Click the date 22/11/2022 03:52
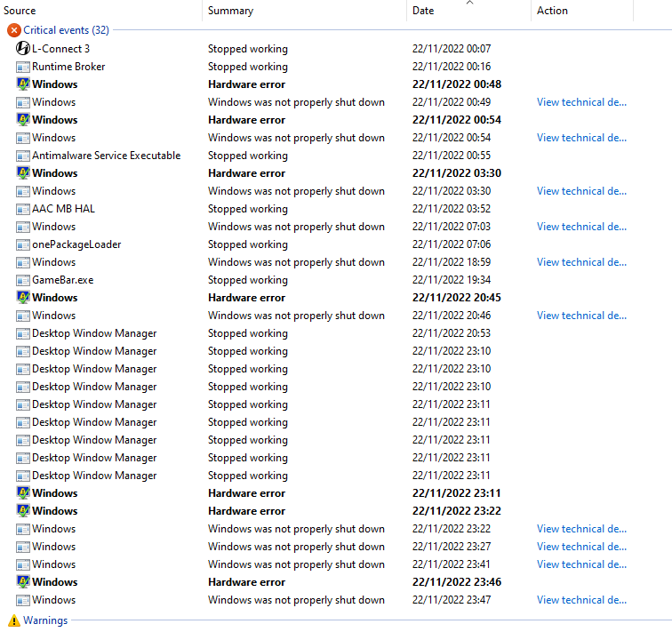This screenshot has height=632, width=672. (x=452, y=209)
